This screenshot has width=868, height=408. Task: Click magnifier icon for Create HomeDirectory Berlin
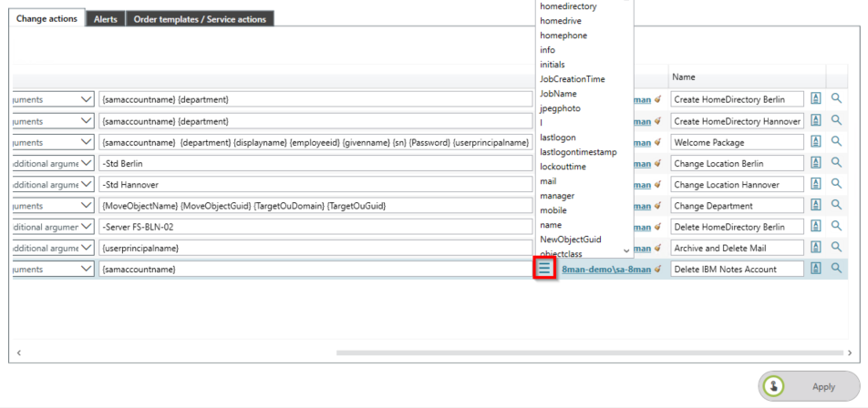(x=836, y=98)
